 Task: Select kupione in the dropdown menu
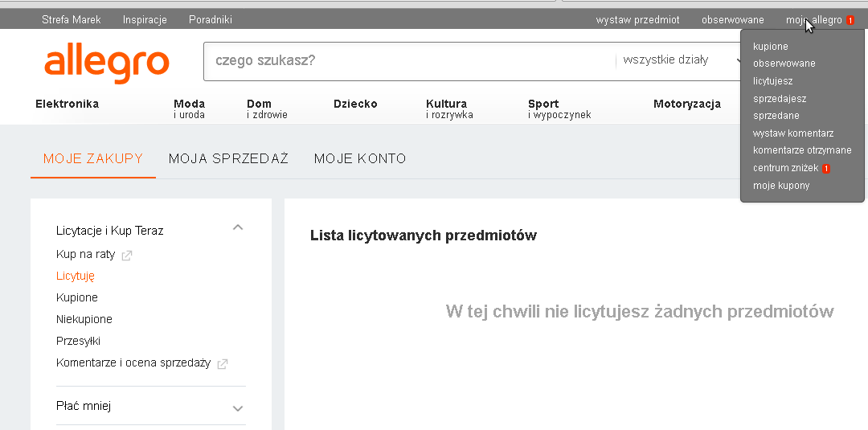(771, 47)
